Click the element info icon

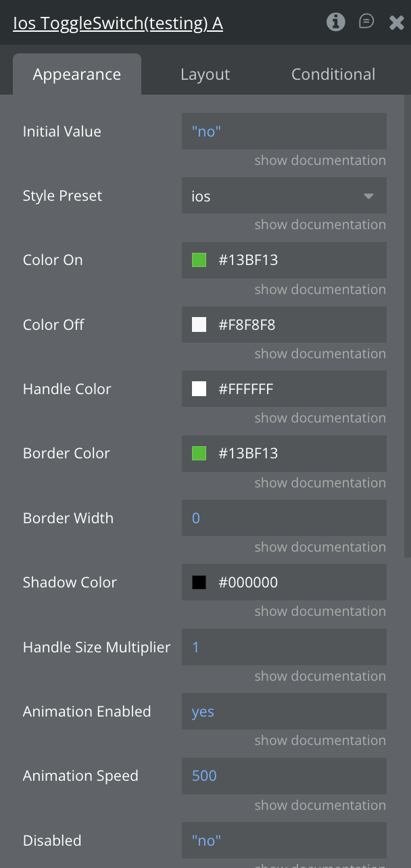(335, 22)
